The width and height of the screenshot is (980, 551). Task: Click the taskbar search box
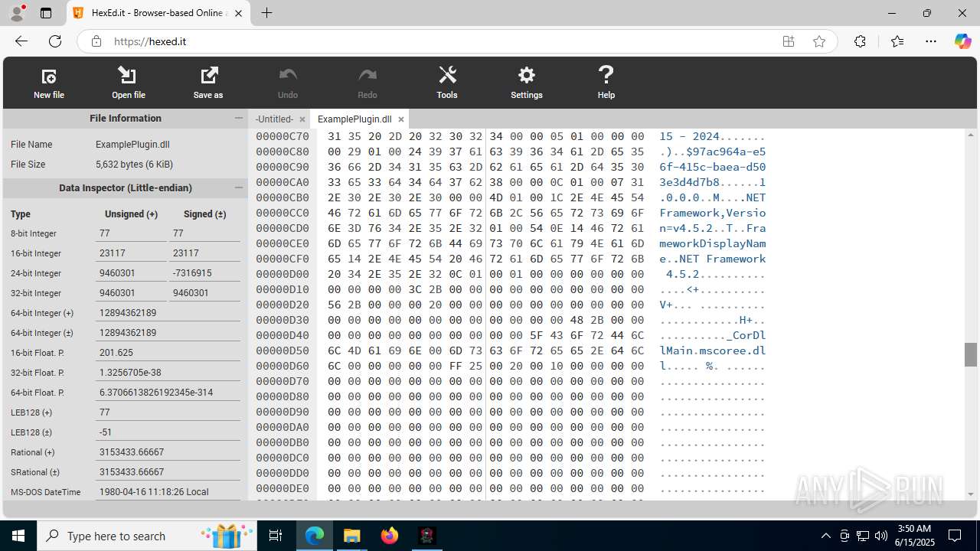(x=148, y=536)
